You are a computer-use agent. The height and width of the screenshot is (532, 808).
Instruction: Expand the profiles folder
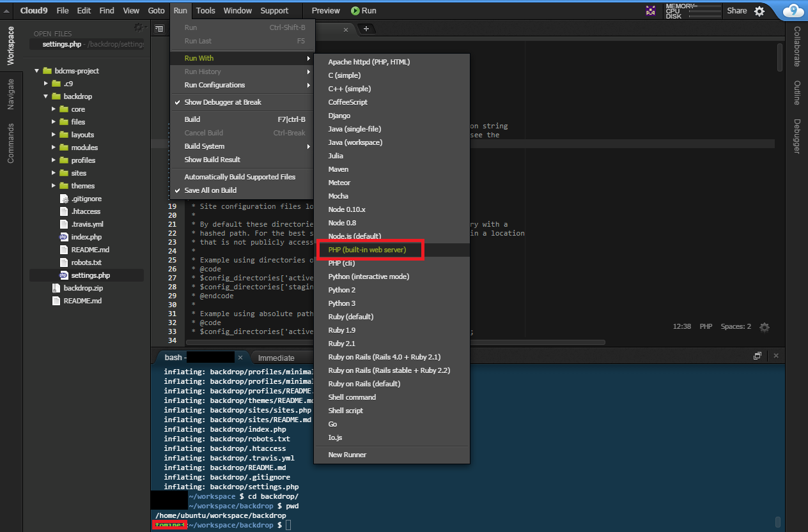[x=54, y=160]
